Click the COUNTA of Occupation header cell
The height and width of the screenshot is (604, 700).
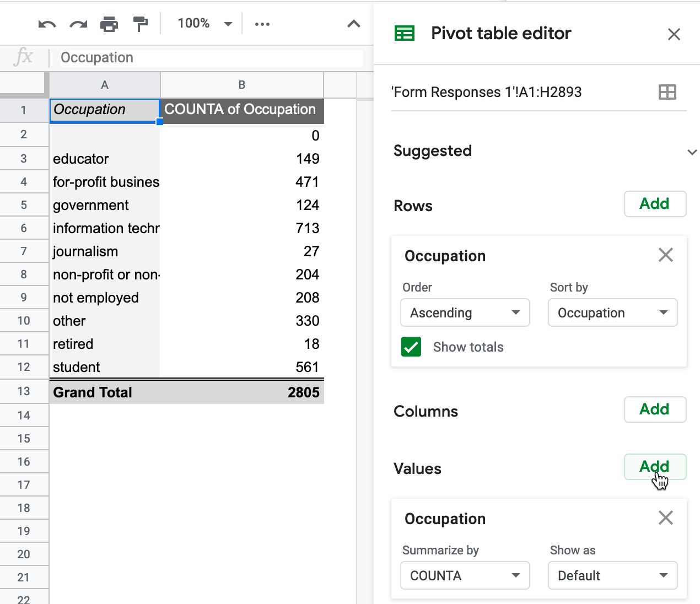pos(242,110)
